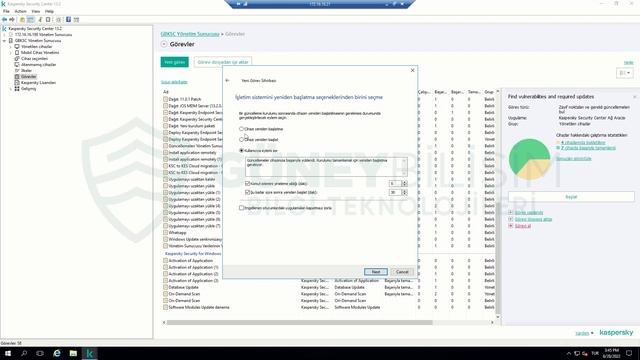Click the forward arrow in the MMC toolbar

12,19
